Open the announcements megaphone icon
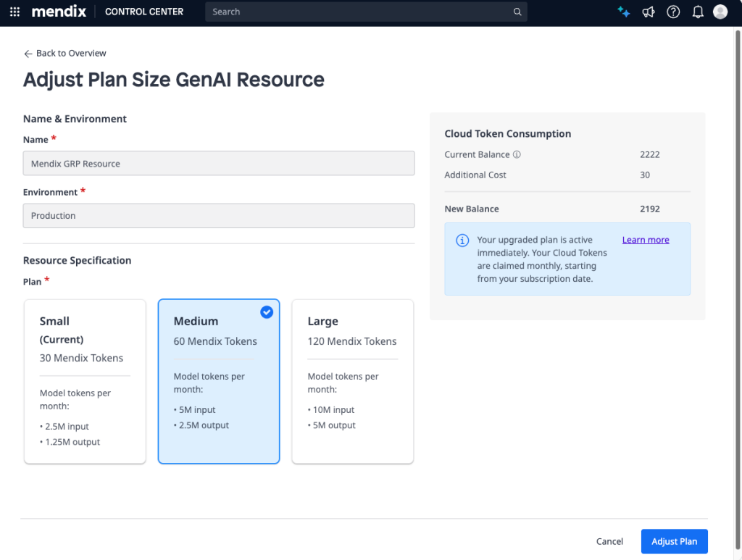This screenshot has width=742, height=560. (649, 12)
